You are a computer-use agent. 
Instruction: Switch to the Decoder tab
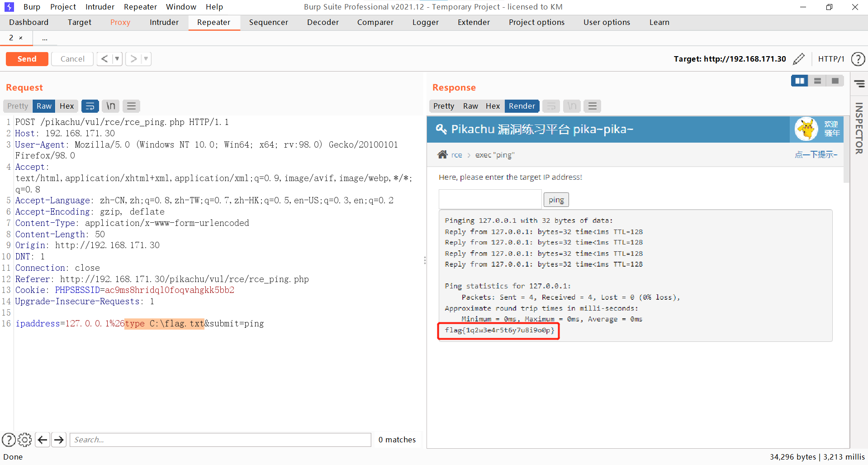click(x=323, y=22)
